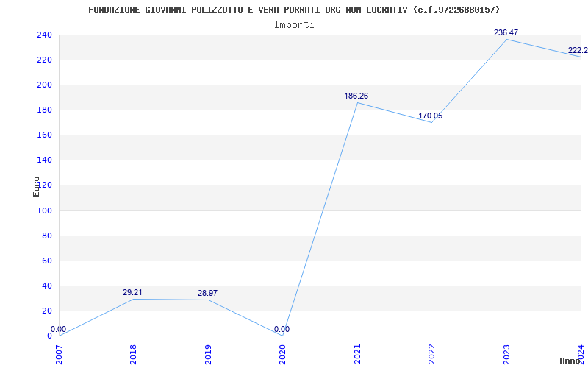Select the 29.21 data label for 2018

132,292
